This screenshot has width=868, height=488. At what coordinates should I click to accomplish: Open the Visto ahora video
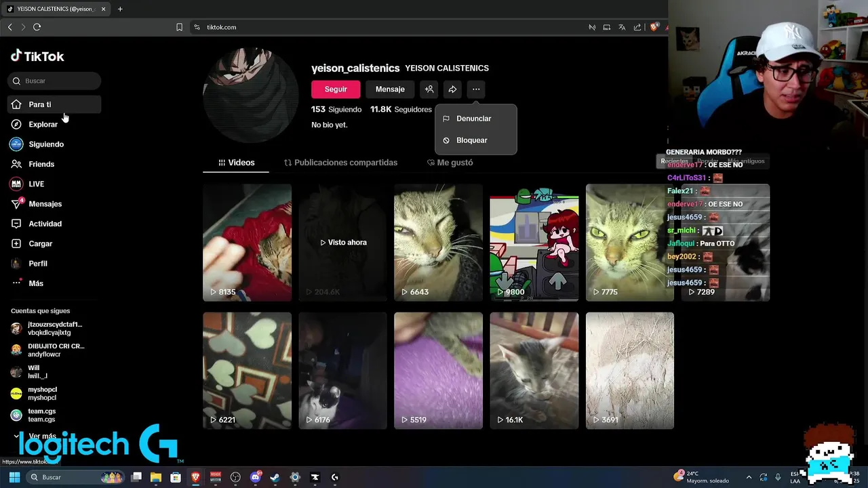coord(342,243)
